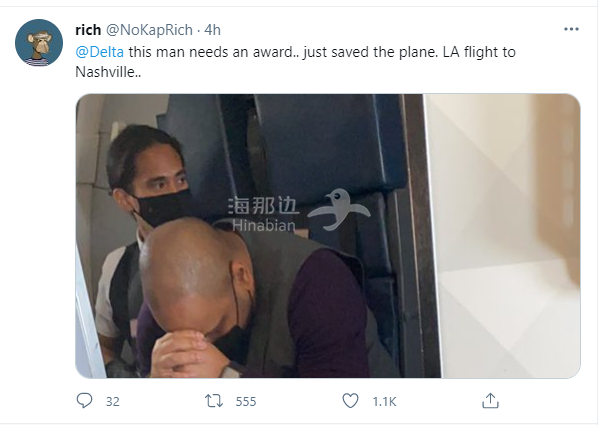Screen dimensions: 600x425
Task: Click tweet text "just saved the plane"
Action: [x=371, y=52]
